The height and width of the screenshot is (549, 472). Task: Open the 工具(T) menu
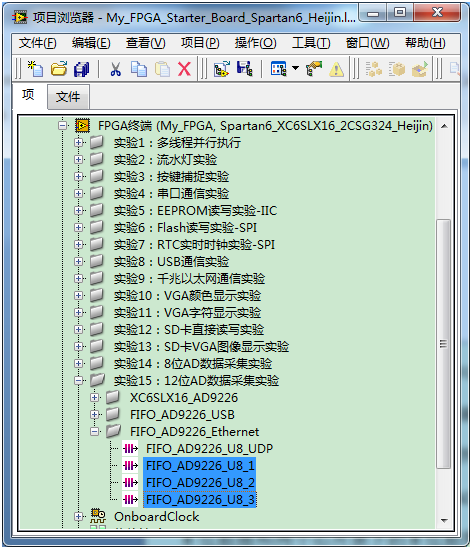(x=311, y=43)
